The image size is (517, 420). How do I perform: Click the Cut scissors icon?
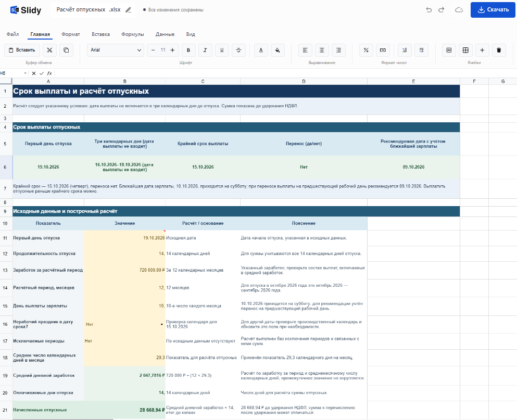click(x=49, y=50)
